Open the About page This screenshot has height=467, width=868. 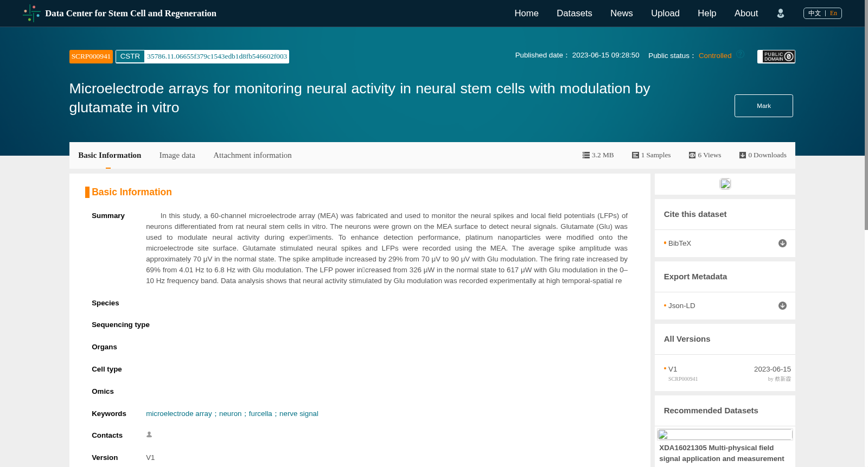[x=746, y=13]
